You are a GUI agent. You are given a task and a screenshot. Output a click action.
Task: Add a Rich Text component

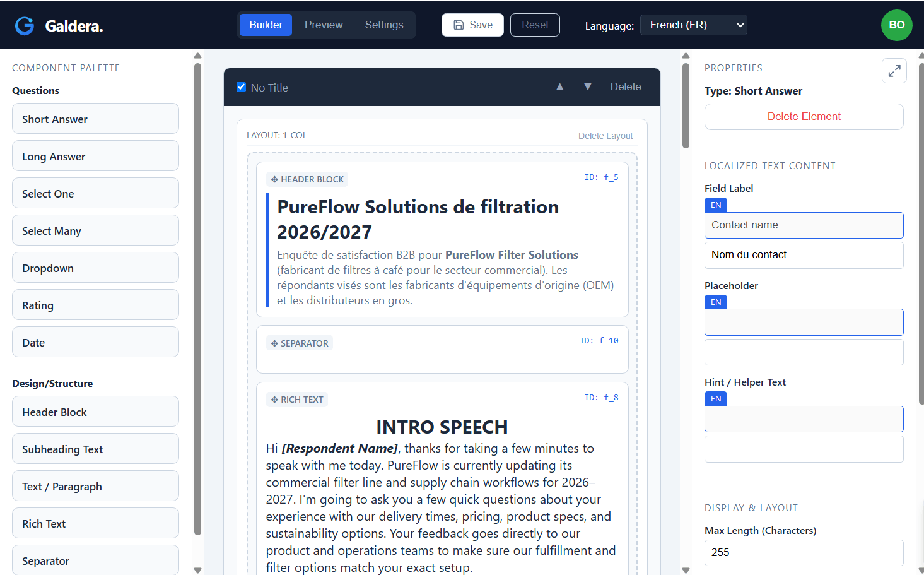point(95,524)
